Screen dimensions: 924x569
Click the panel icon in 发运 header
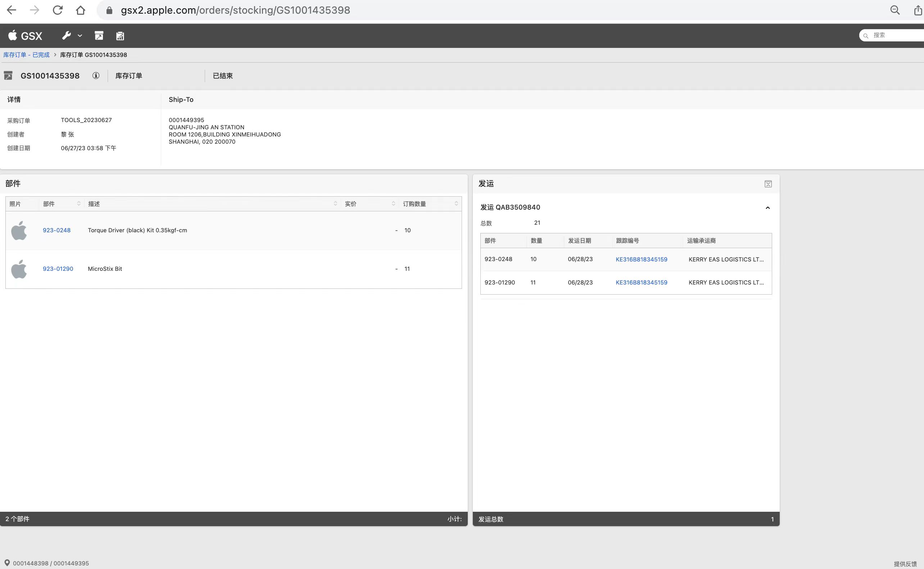[x=768, y=184]
